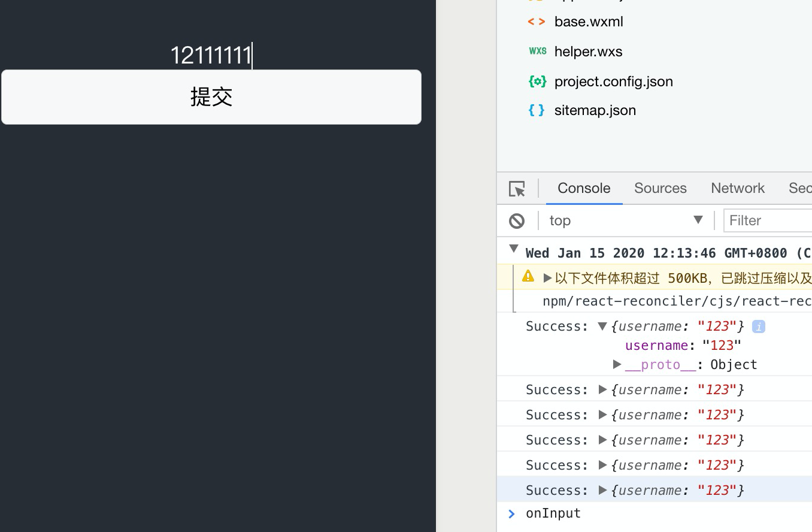Image resolution: width=812 pixels, height=532 pixels.
Task: Open the top frame context dropdown
Action: [x=698, y=220]
